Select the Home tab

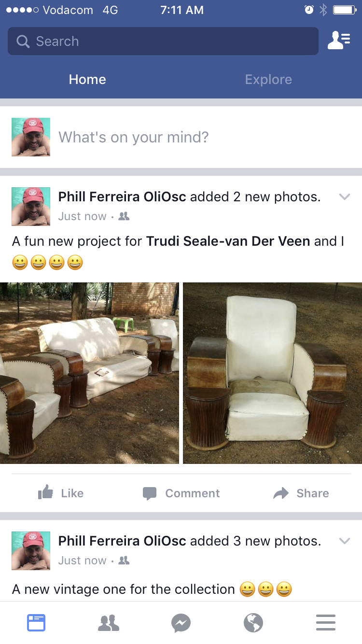click(87, 79)
